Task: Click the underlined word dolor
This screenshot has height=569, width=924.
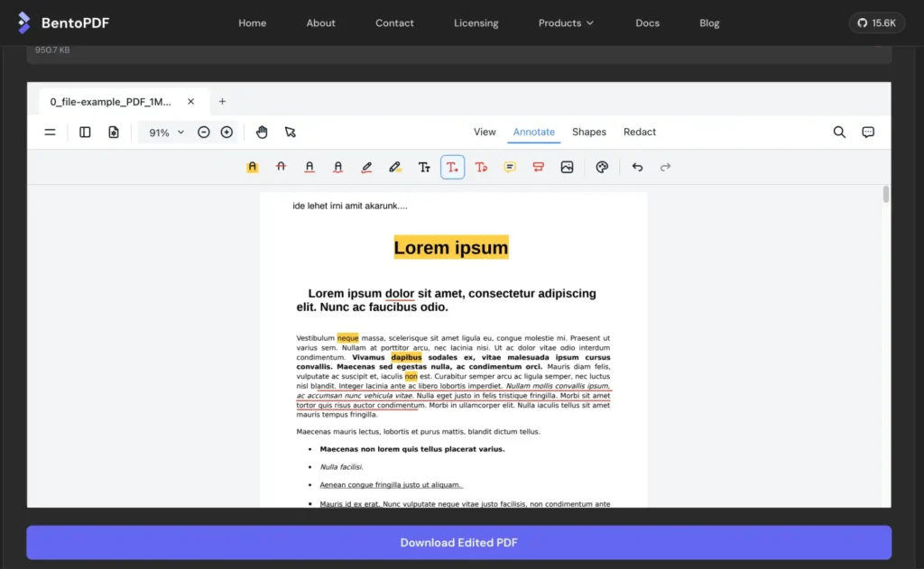Action: point(400,293)
